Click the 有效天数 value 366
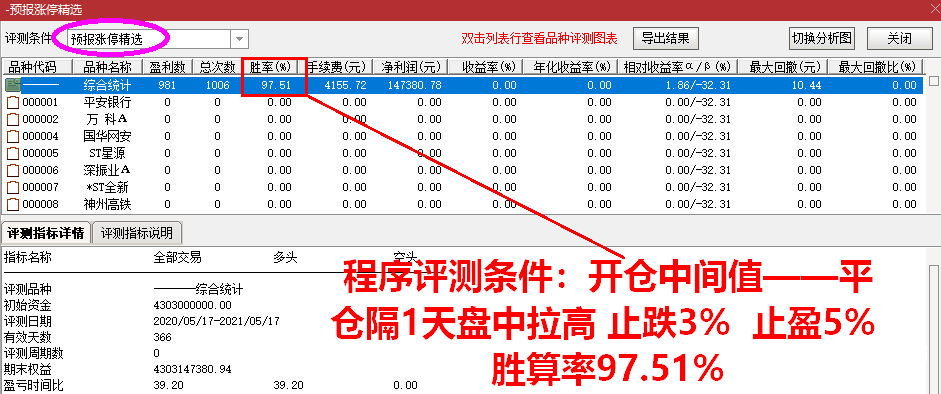 tap(163, 337)
